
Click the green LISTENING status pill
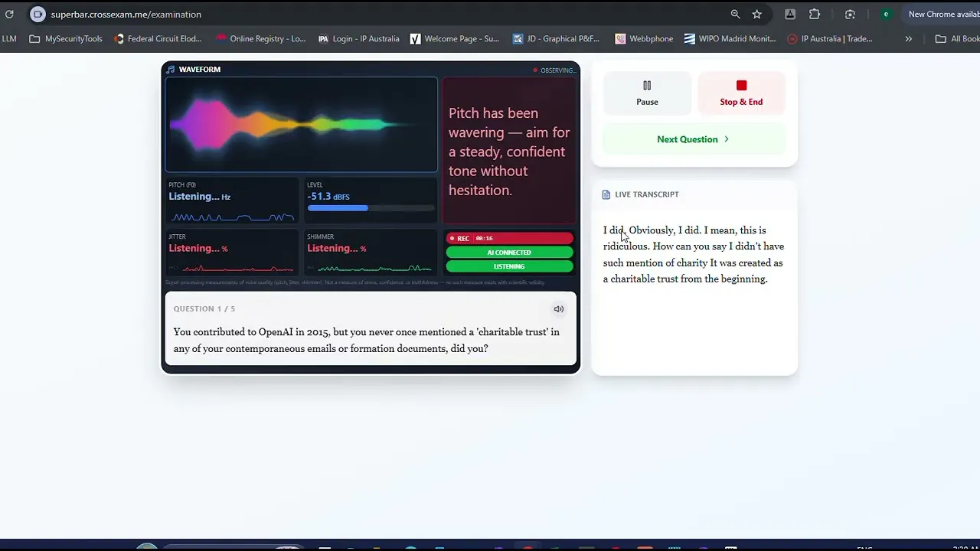[509, 266]
